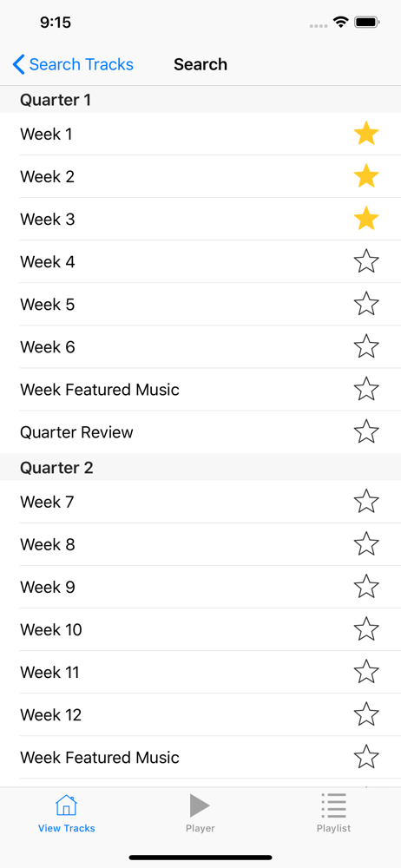Mark Week 5 as favorite star
Viewport: 401px width, 868px height.
coord(366,304)
